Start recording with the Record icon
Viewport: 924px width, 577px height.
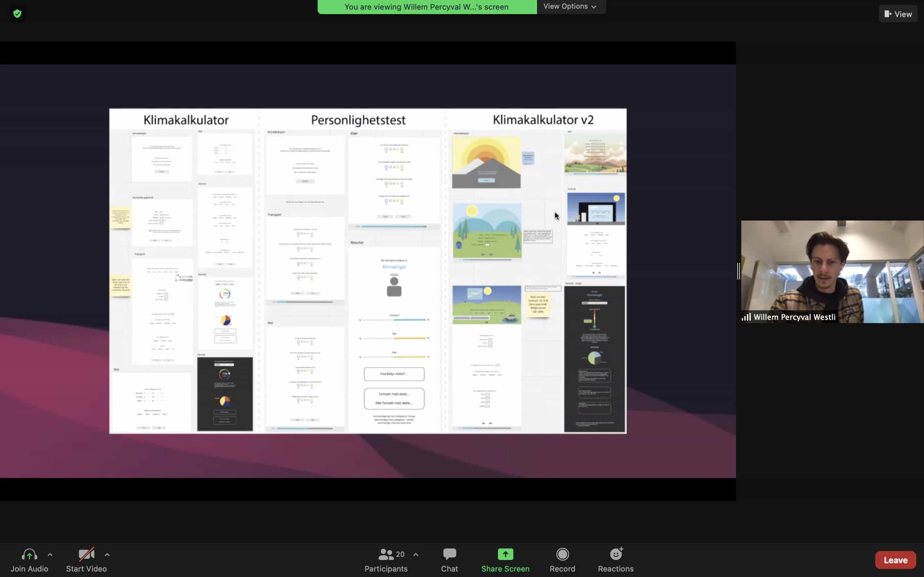point(562,554)
